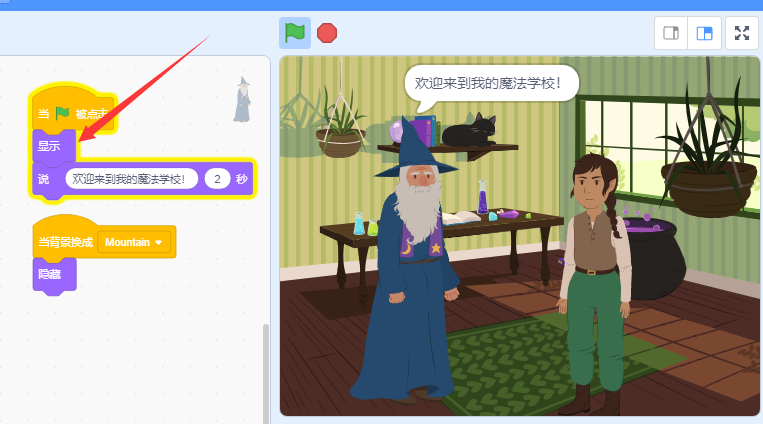Switch to large stage layout
The height and width of the screenshot is (424, 763).
pyautogui.click(x=704, y=33)
